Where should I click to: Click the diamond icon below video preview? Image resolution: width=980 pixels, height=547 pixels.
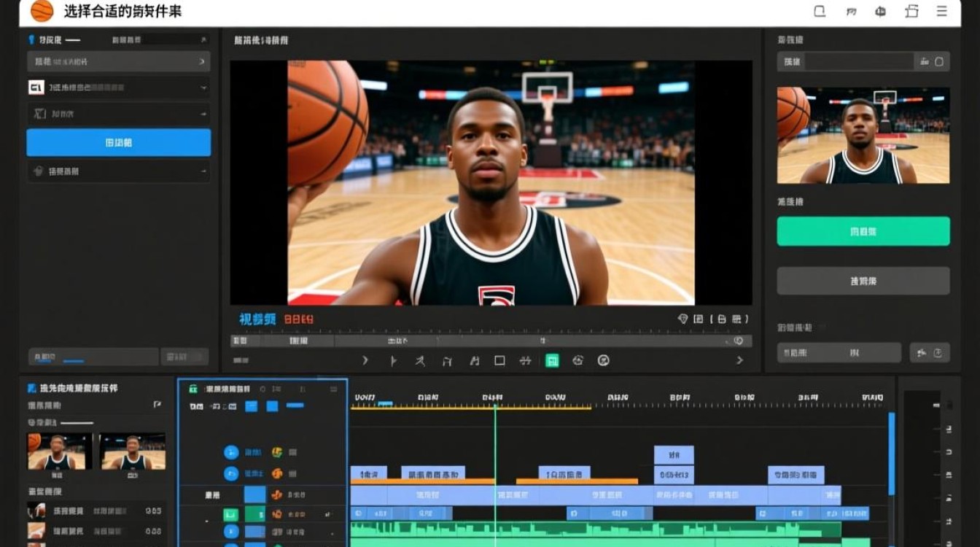(682, 319)
